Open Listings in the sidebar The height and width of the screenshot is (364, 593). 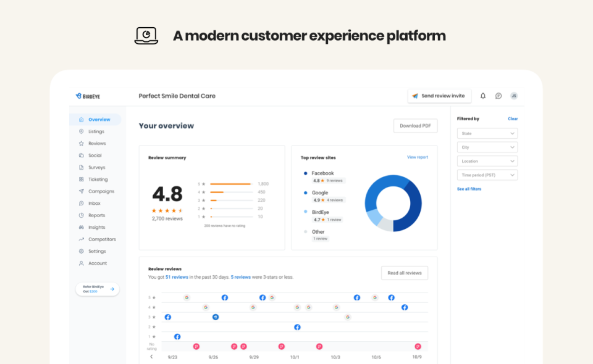(95, 131)
